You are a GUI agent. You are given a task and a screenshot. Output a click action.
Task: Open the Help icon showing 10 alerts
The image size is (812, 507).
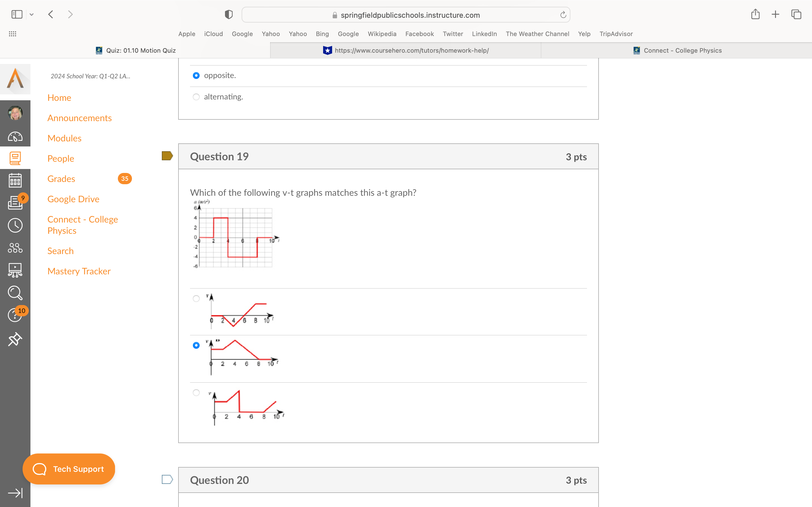coord(15,315)
